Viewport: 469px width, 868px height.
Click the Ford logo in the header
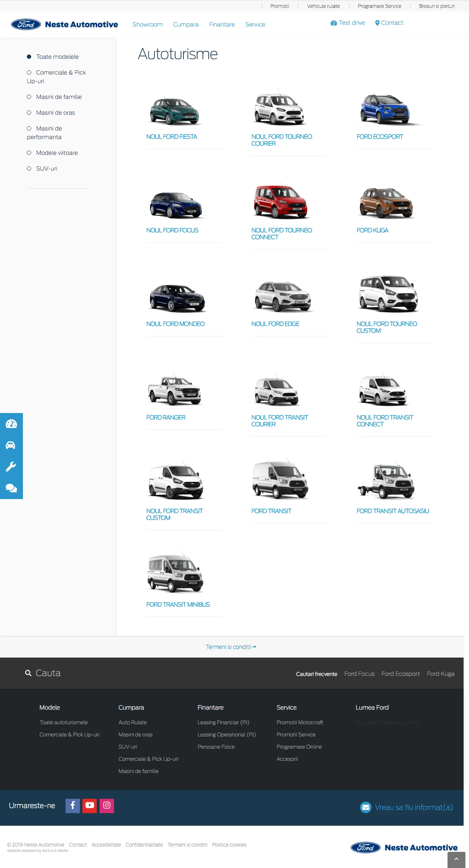click(x=26, y=24)
